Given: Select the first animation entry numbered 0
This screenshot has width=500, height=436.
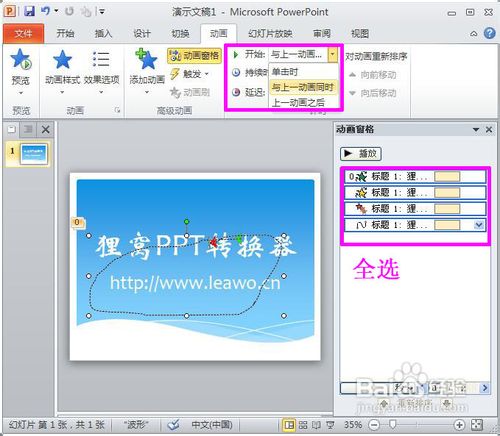Looking at the screenshot, I should (414, 176).
